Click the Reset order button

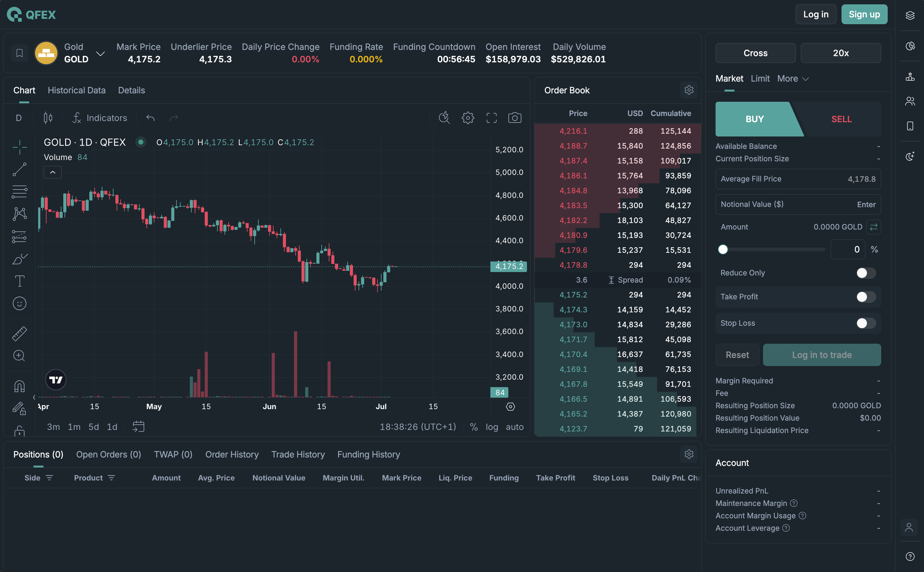737,355
